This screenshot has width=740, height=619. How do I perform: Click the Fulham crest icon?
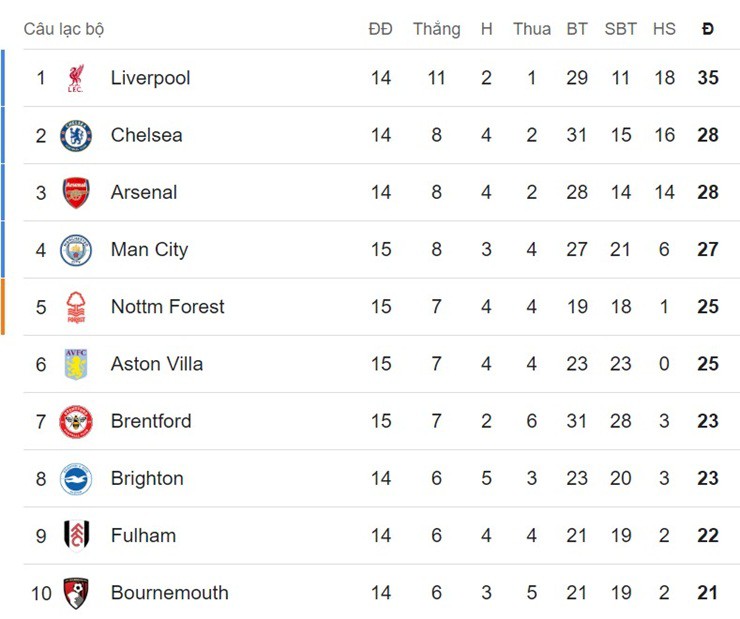76,536
